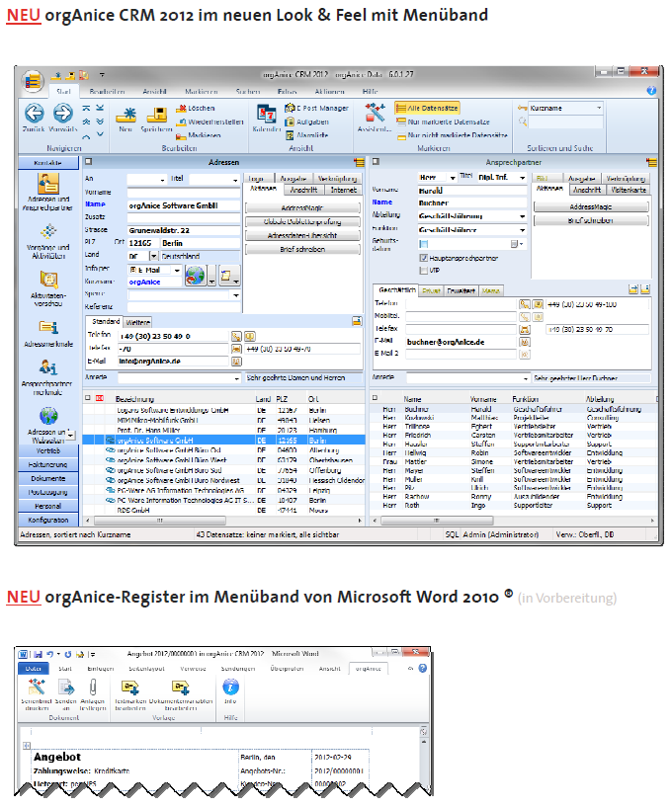Click the dial icon next to Ansprechpartner Telefon

click(525, 304)
